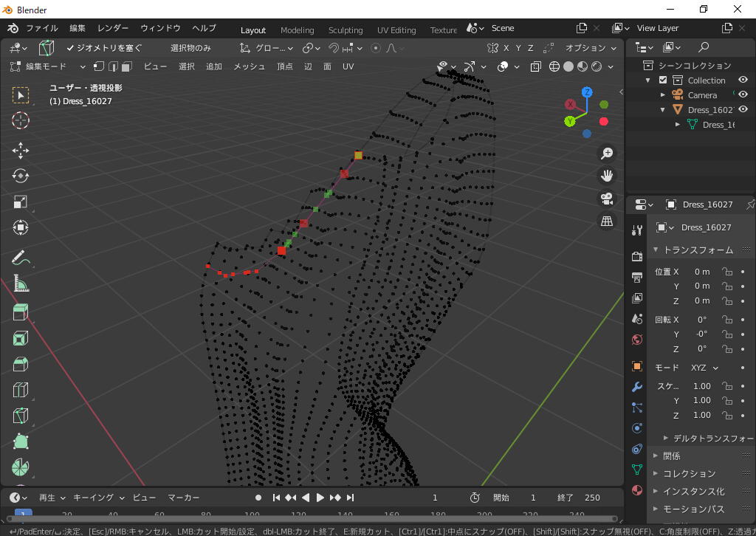Jump to the end frame
The image size is (756, 536).
351,498
